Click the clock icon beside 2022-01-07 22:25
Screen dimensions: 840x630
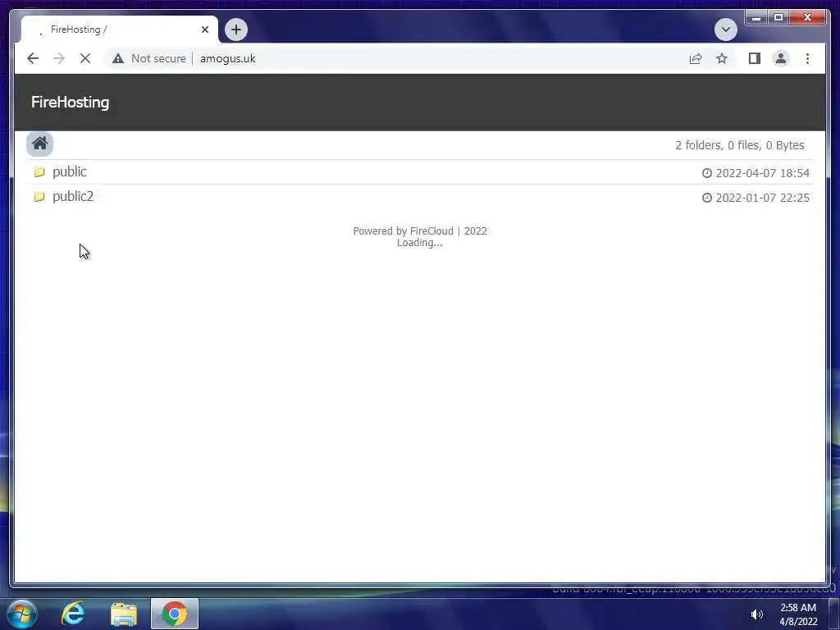707,198
